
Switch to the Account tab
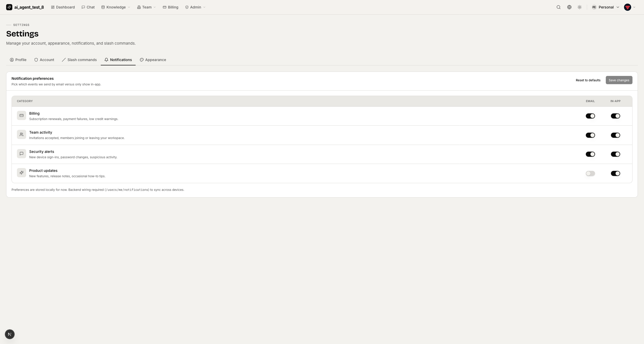point(44,60)
